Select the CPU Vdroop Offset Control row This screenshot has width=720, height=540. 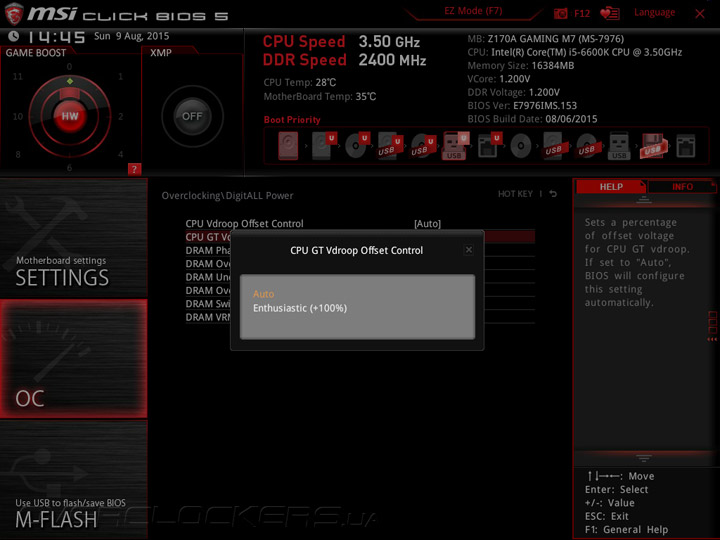(360, 224)
